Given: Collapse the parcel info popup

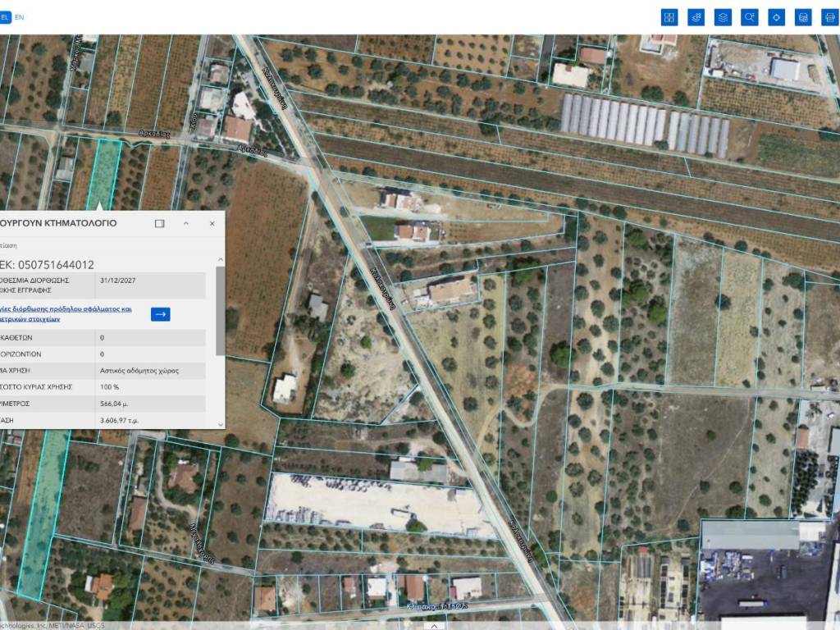Looking at the screenshot, I should (186, 223).
